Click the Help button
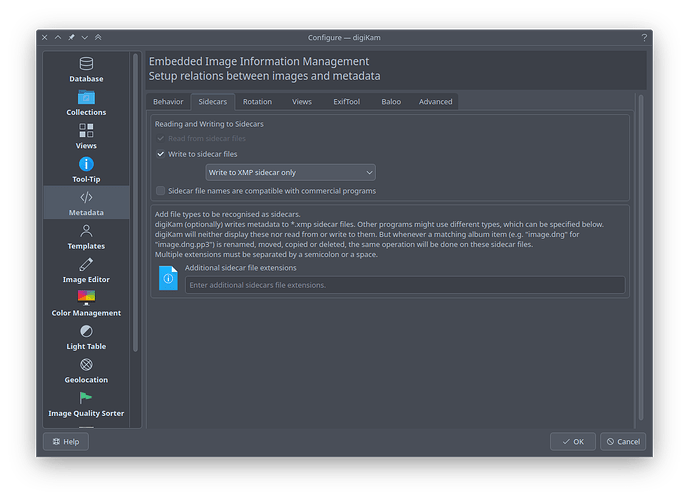This screenshot has height=500, width=688. (66, 442)
